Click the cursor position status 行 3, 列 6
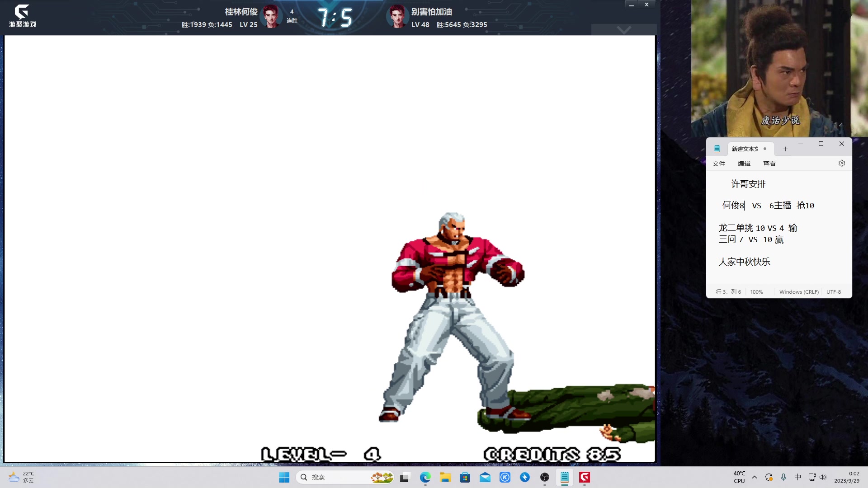 (728, 292)
